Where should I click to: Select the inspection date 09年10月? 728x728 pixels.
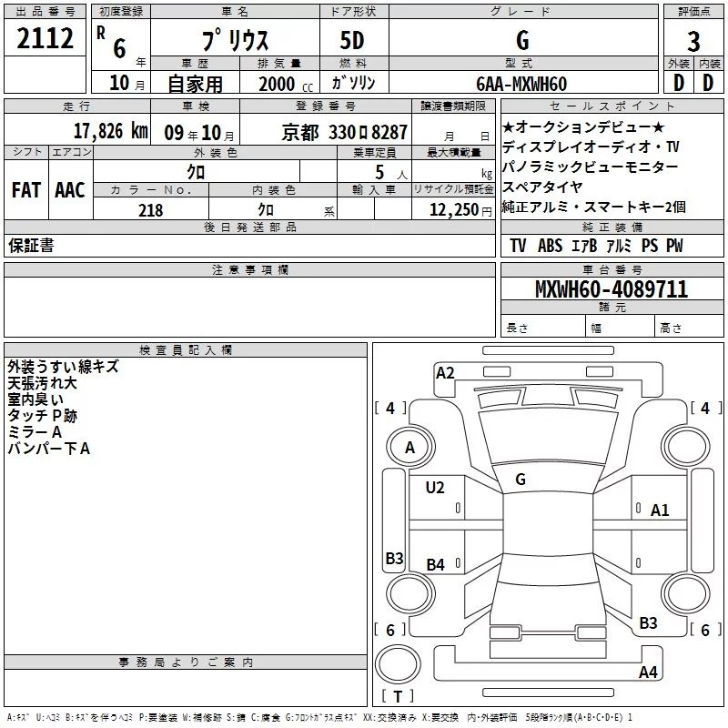coord(199,133)
